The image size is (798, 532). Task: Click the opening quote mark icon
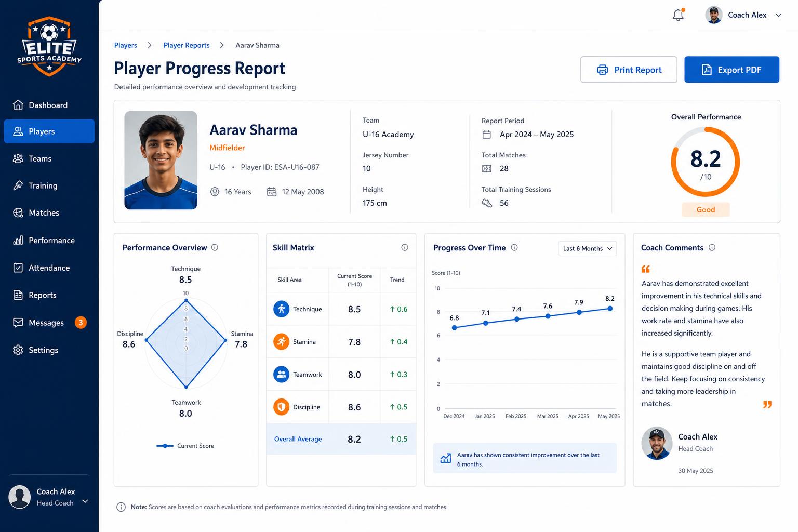pos(646,269)
